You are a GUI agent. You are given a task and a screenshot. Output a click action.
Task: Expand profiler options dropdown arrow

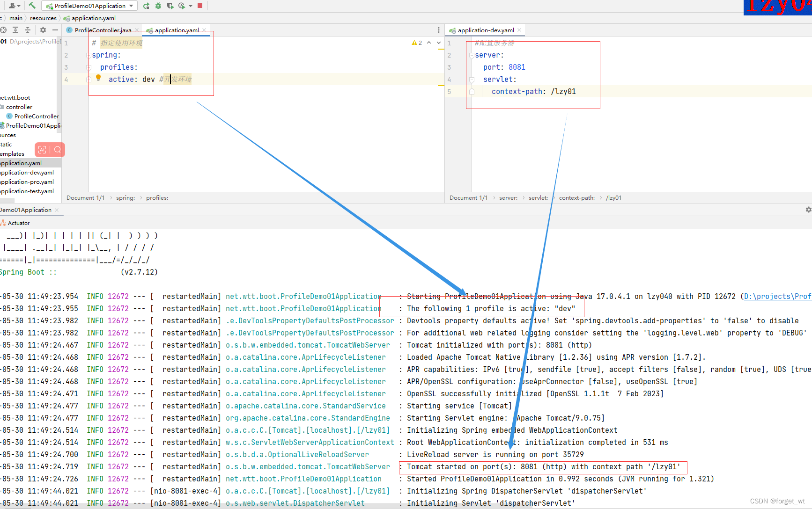pyautogui.click(x=191, y=6)
